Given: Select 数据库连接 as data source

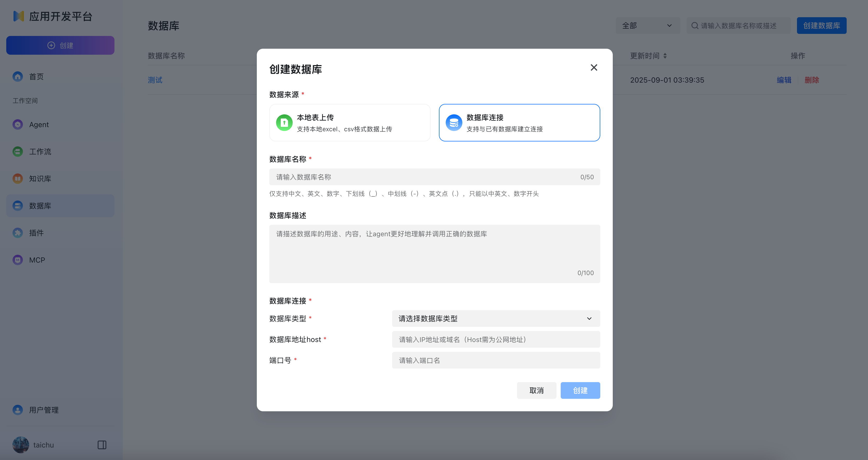Looking at the screenshot, I should click(519, 122).
